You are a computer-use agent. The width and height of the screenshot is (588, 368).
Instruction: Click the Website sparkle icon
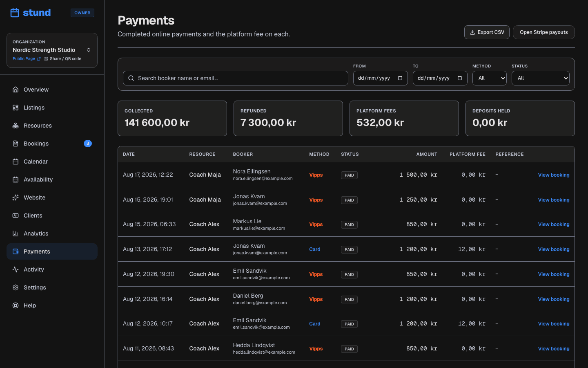16,197
